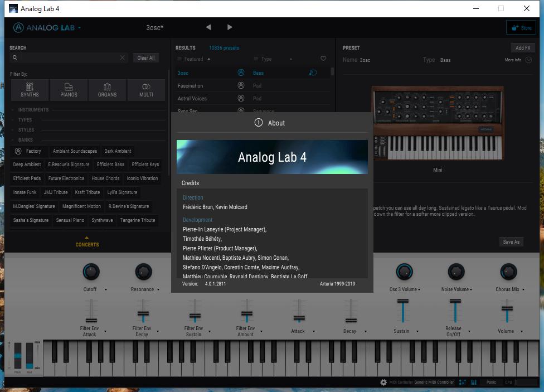Click the Clear All button
The height and width of the screenshot is (392, 544).
pos(146,58)
